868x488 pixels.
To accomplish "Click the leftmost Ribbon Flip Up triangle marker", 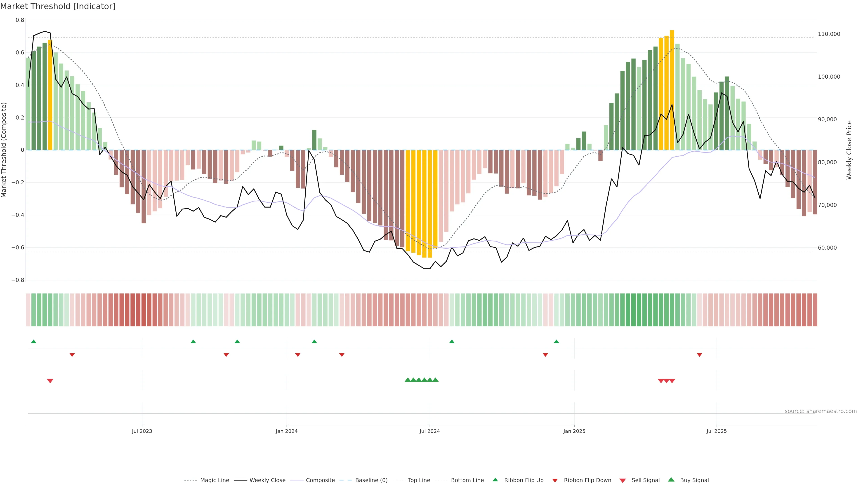I will [33, 342].
